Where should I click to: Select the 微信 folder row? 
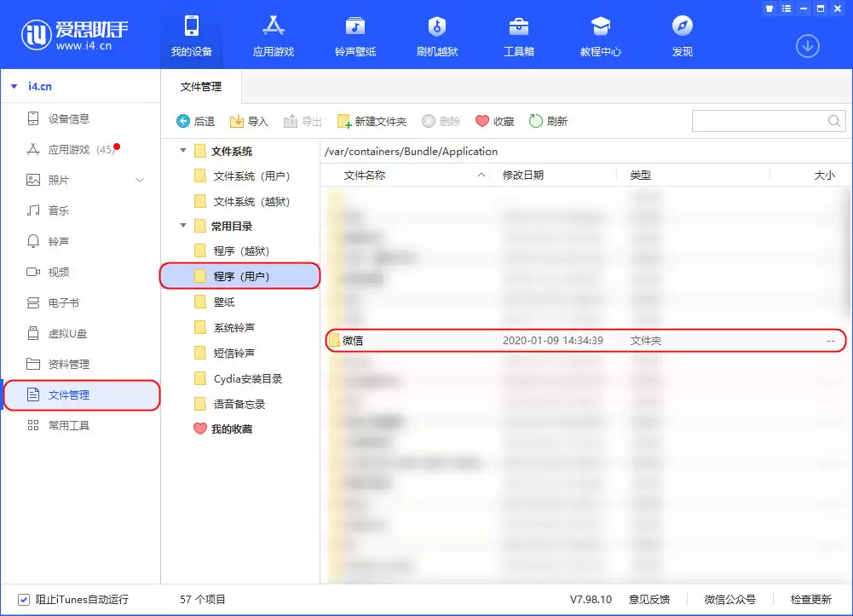pyautogui.click(x=585, y=341)
